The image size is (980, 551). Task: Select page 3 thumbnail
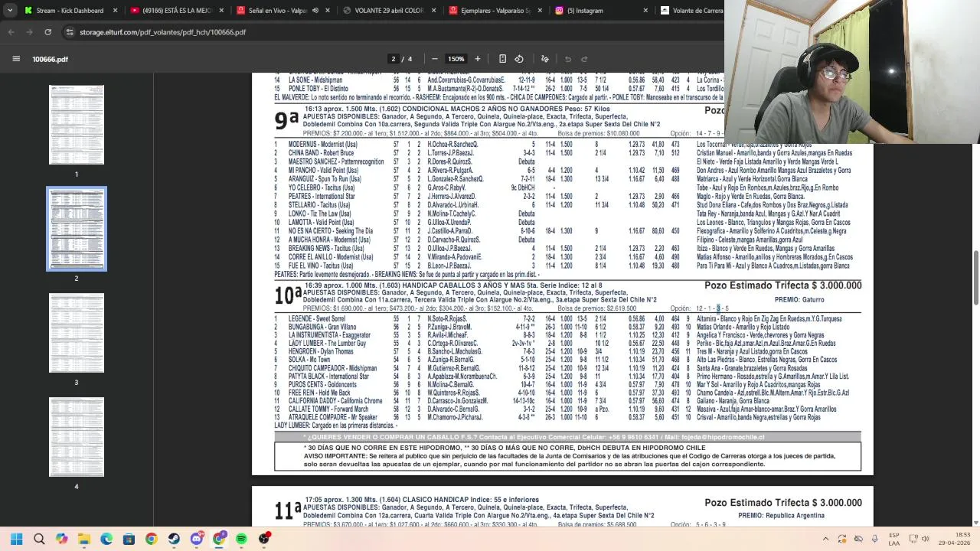click(x=77, y=333)
